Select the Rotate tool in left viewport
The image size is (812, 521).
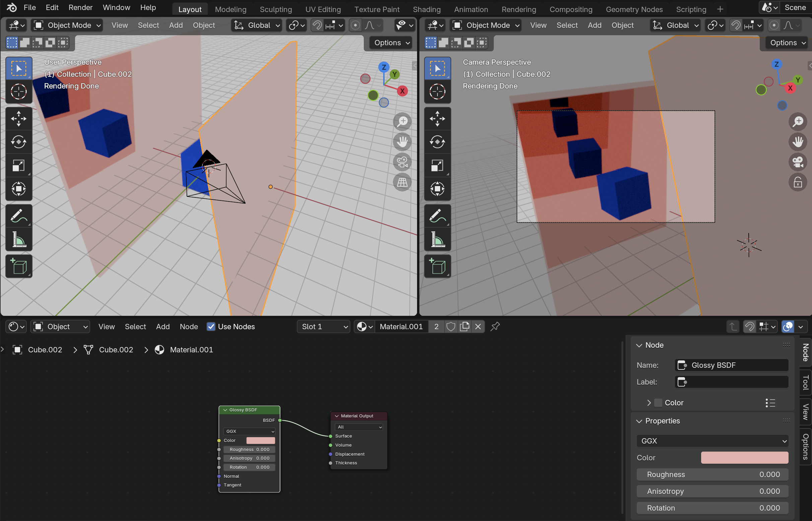pyautogui.click(x=19, y=142)
